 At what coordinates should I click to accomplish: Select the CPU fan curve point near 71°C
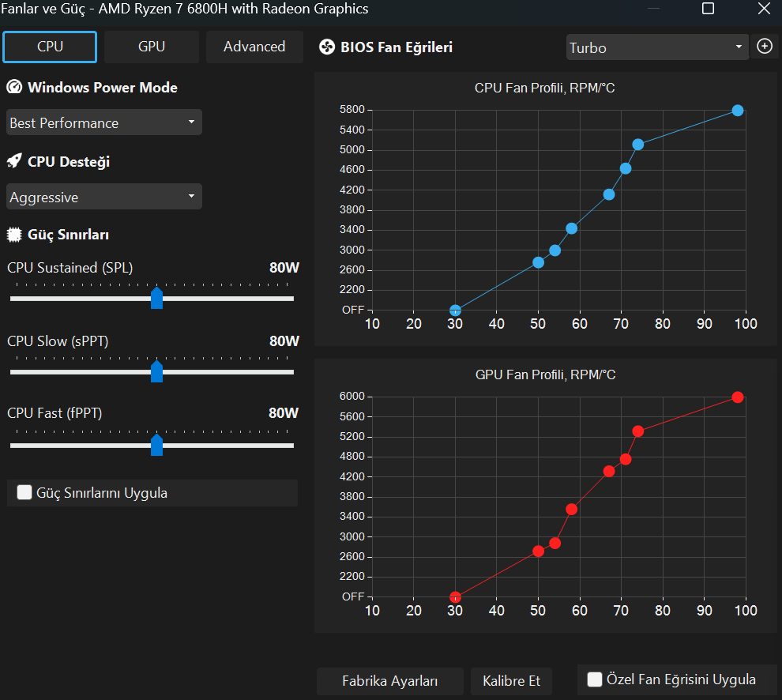tap(626, 168)
